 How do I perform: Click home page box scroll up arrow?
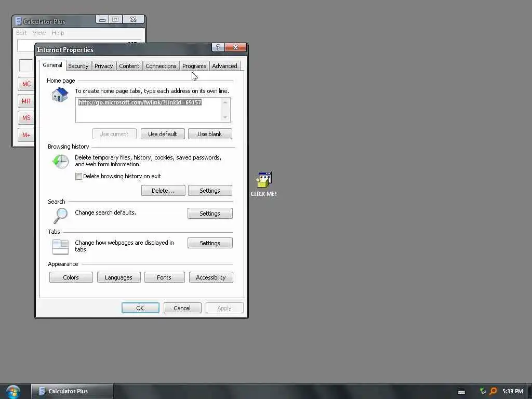pos(225,102)
